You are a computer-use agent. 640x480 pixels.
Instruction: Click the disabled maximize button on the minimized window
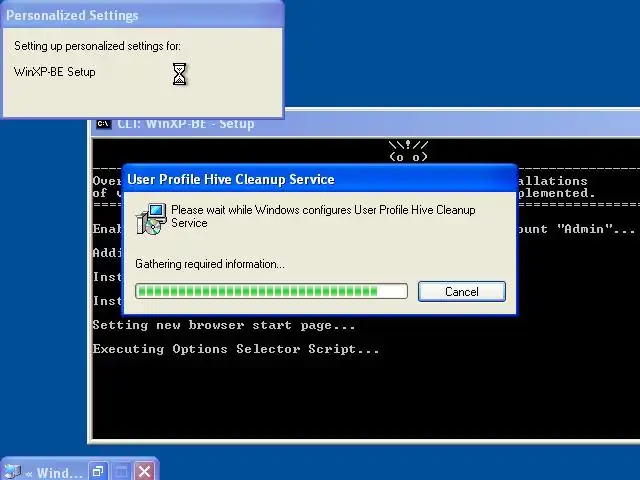pyautogui.click(x=121, y=471)
